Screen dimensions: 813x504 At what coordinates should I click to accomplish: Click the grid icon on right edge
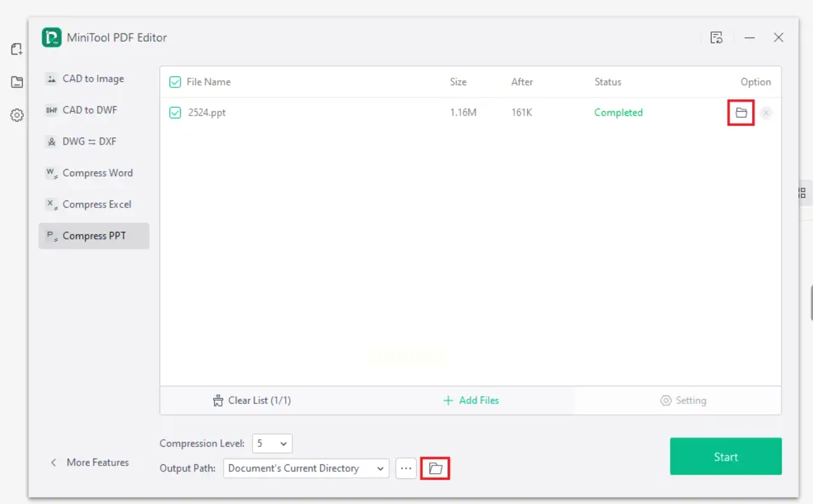pos(802,193)
